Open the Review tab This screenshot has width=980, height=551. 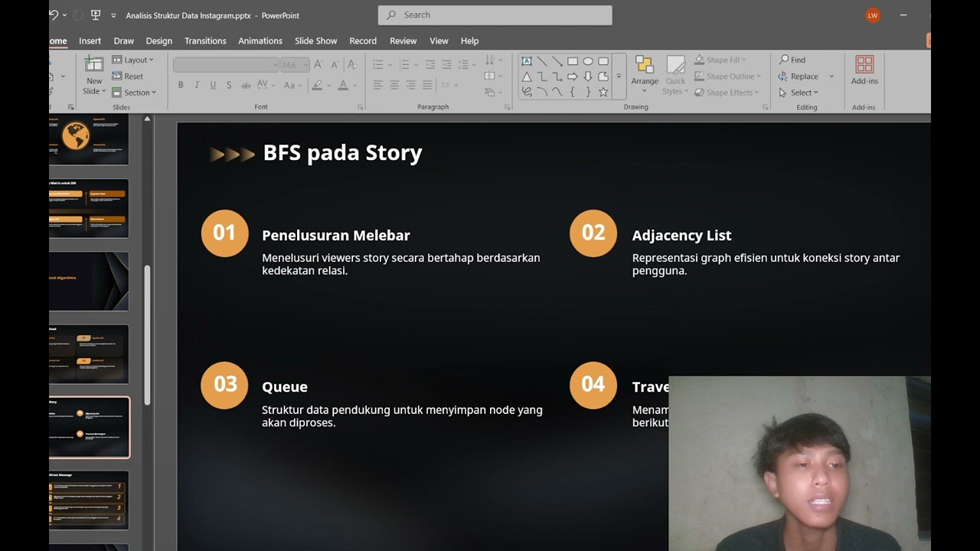coord(403,41)
